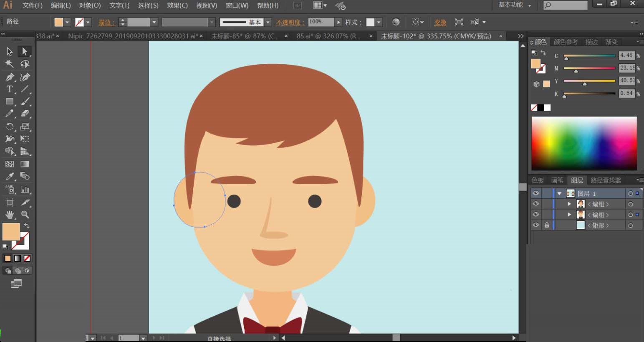Switch to the 85.ai document tab
Viewport: 644px width, 342px height.
(x=328, y=36)
